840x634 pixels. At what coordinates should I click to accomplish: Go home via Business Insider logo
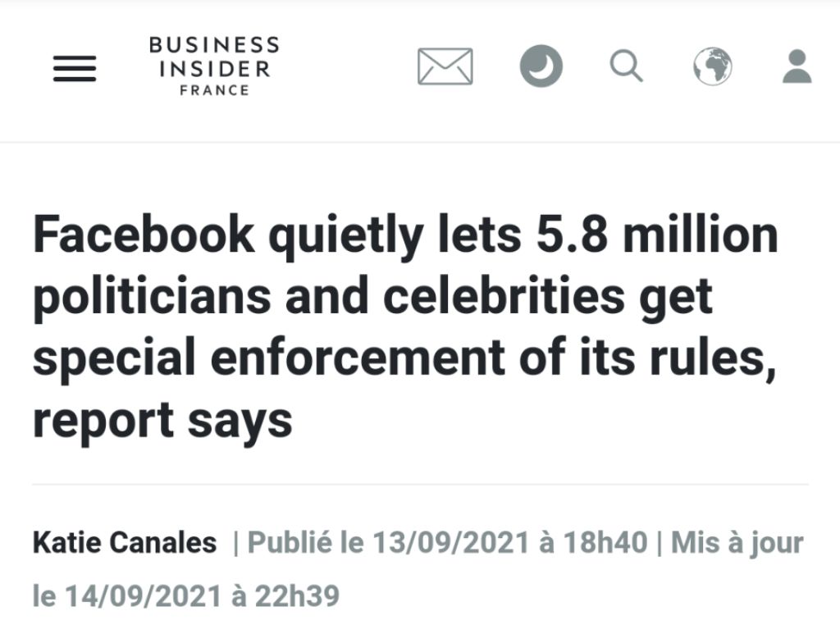pos(214,66)
